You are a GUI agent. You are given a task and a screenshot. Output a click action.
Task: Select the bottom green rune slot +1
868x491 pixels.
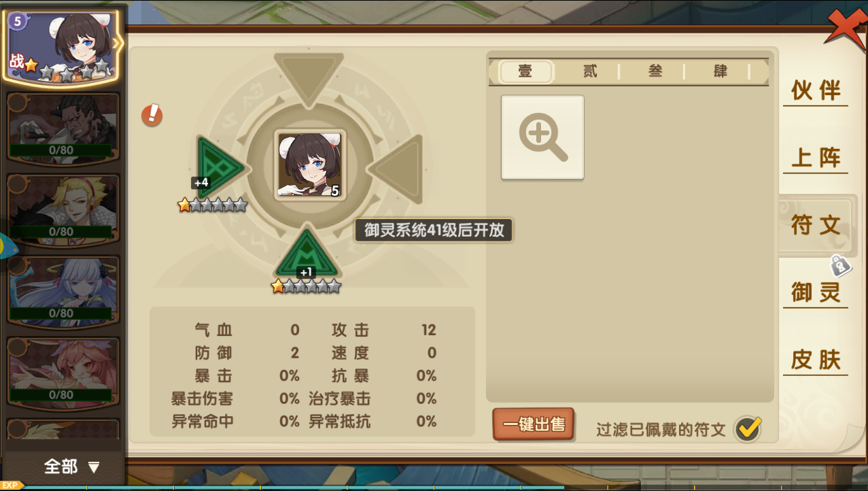307,254
